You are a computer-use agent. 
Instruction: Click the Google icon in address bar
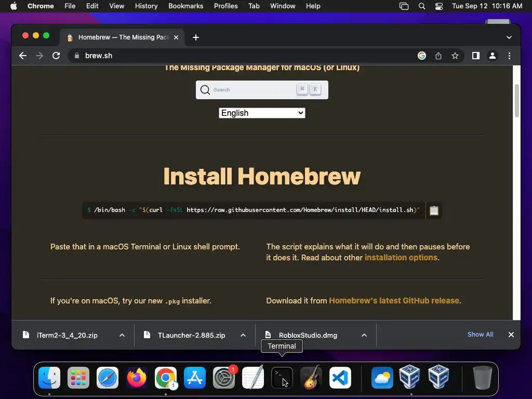(x=422, y=56)
